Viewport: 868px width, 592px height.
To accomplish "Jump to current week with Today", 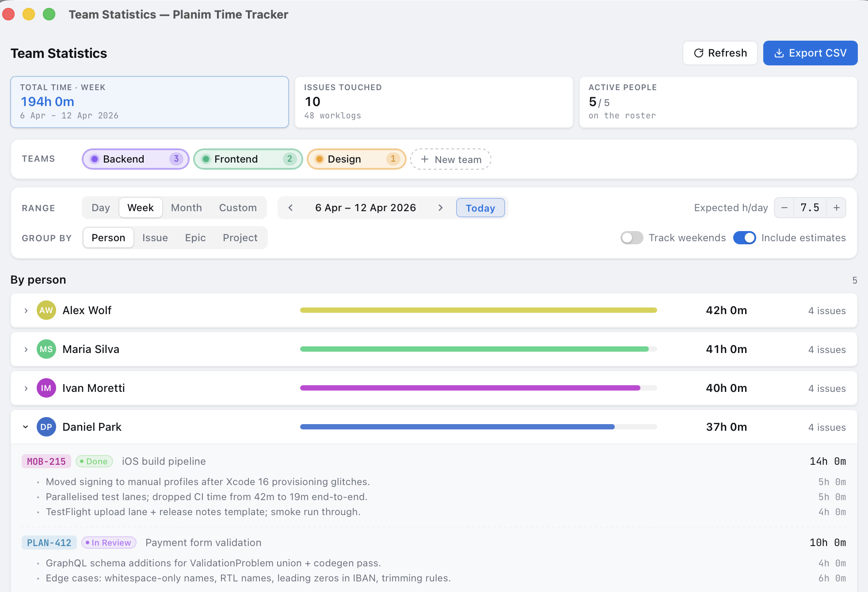I will [480, 208].
